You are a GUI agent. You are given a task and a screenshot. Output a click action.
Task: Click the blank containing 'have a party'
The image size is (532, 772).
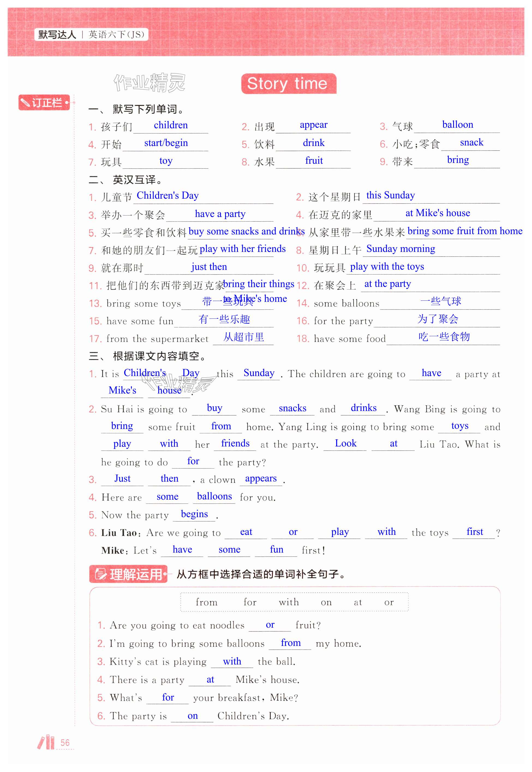(x=220, y=214)
